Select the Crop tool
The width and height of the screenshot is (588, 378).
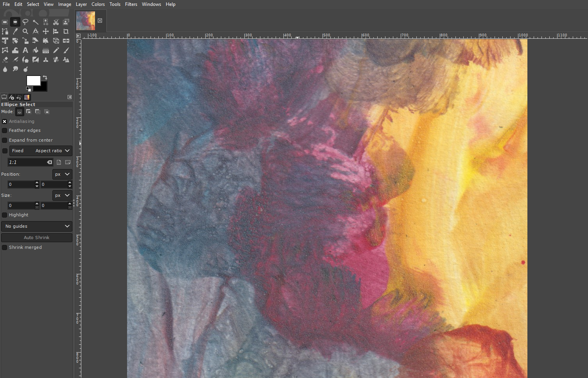coord(66,31)
